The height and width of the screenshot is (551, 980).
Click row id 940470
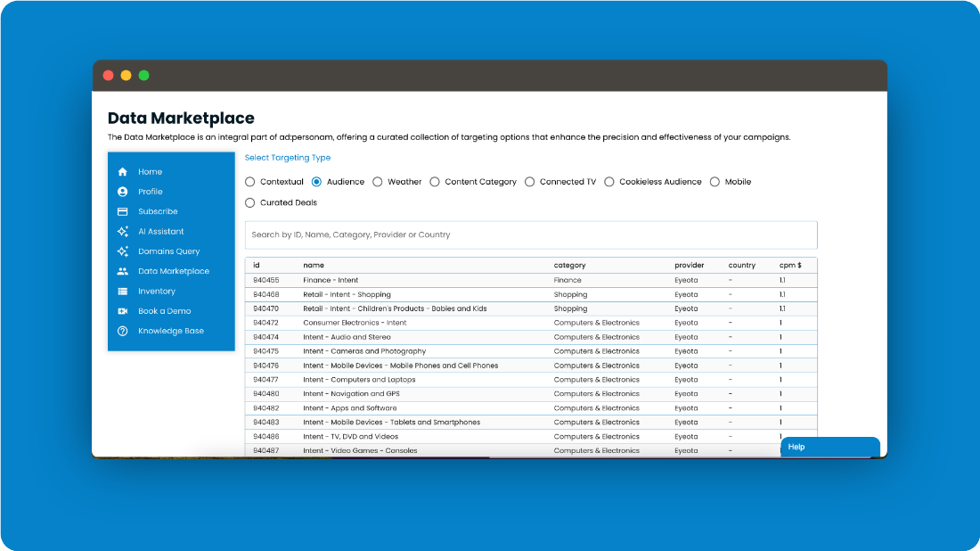click(265, 309)
